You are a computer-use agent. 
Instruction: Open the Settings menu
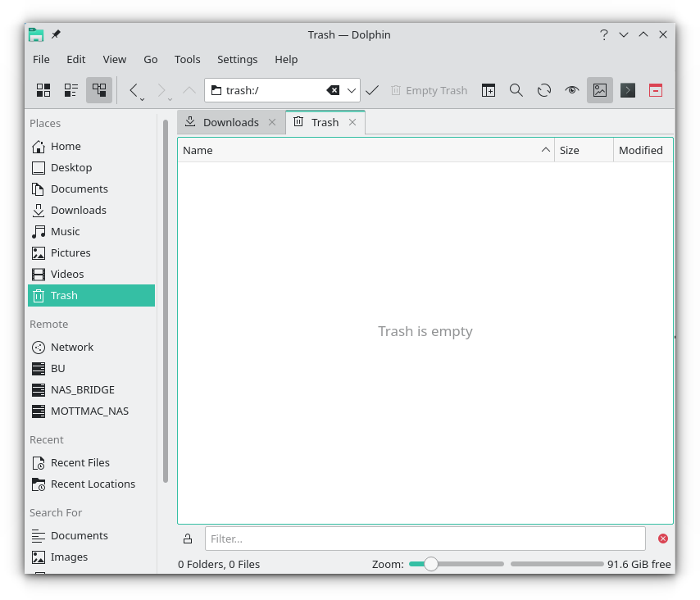(x=237, y=59)
